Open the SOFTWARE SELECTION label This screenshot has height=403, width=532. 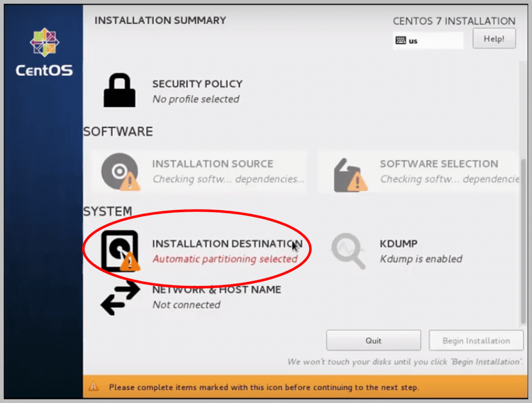click(439, 164)
